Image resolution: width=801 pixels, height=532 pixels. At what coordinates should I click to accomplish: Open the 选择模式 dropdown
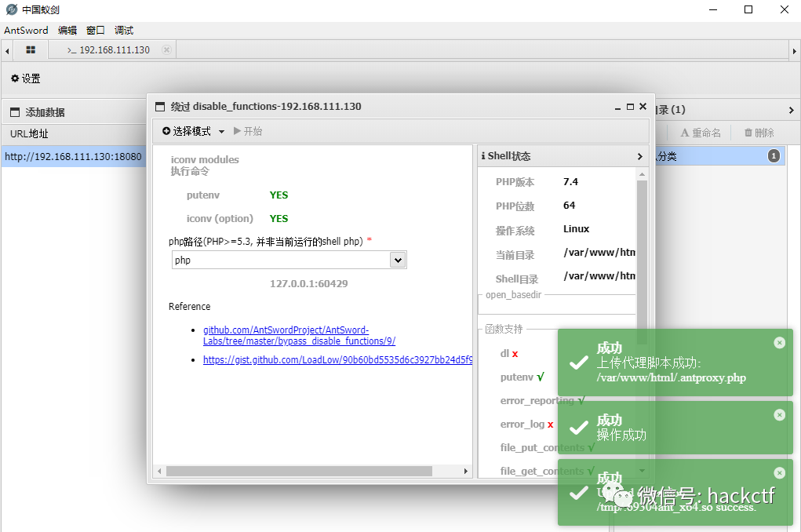(x=193, y=131)
